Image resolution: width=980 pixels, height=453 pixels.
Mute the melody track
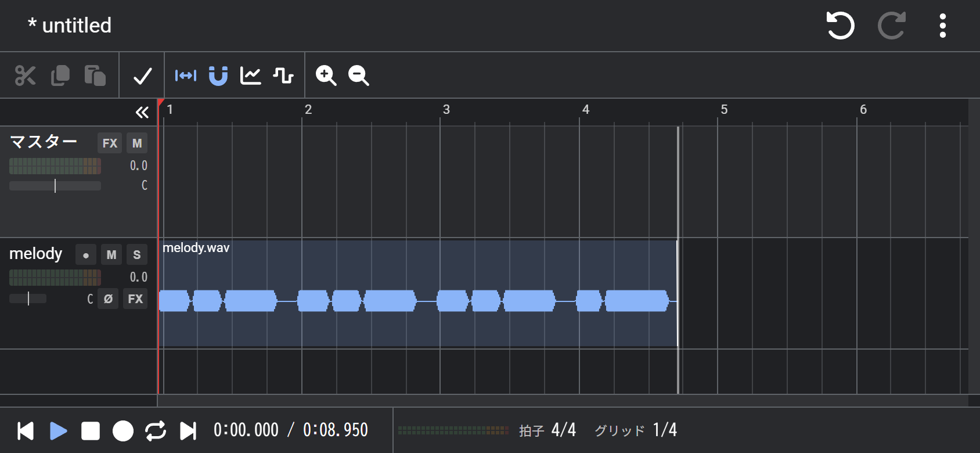pos(111,254)
